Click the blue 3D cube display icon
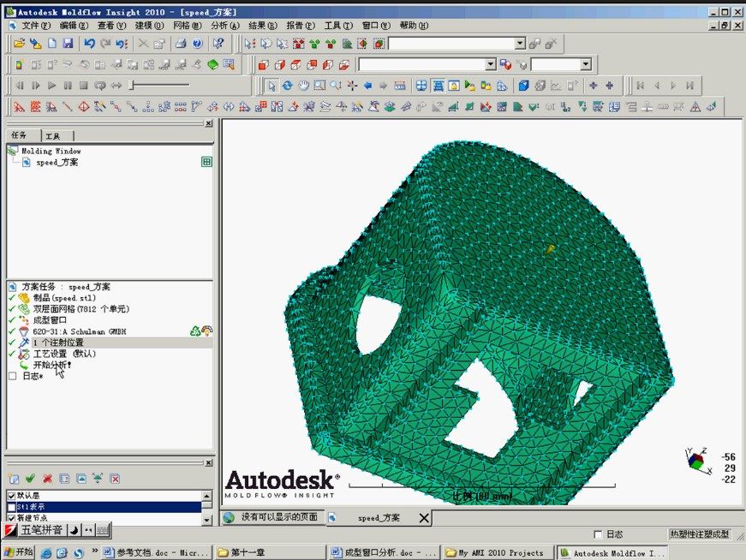Screen dimensions: 746x560 [x=524, y=85]
